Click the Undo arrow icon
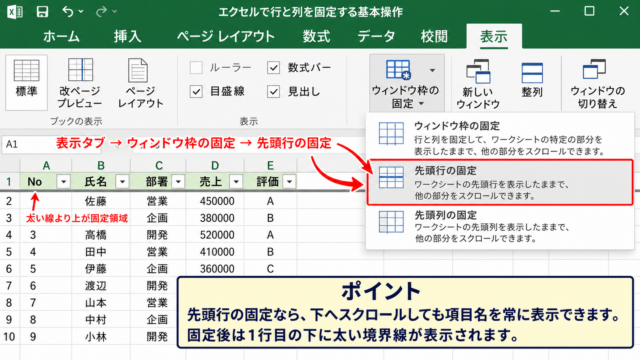Screen dimensions: 640x360 click(68, 11)
